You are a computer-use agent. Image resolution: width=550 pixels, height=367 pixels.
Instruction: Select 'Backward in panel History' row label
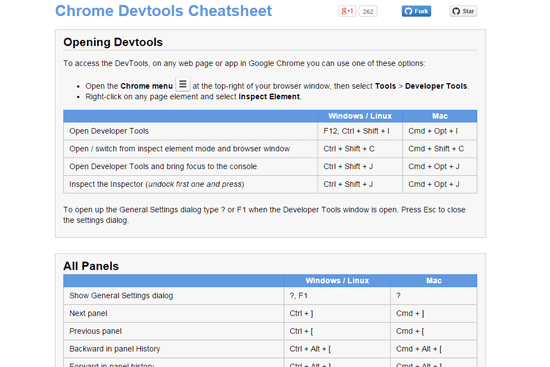click(115, 349)
